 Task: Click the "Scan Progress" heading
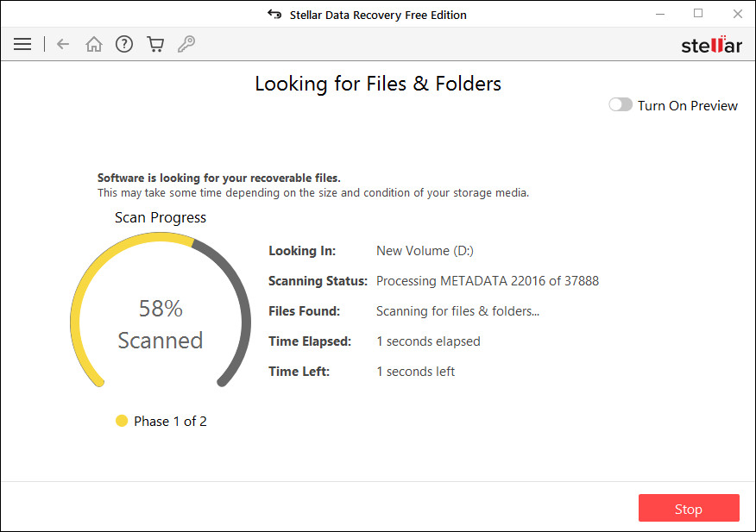(161, 218)
